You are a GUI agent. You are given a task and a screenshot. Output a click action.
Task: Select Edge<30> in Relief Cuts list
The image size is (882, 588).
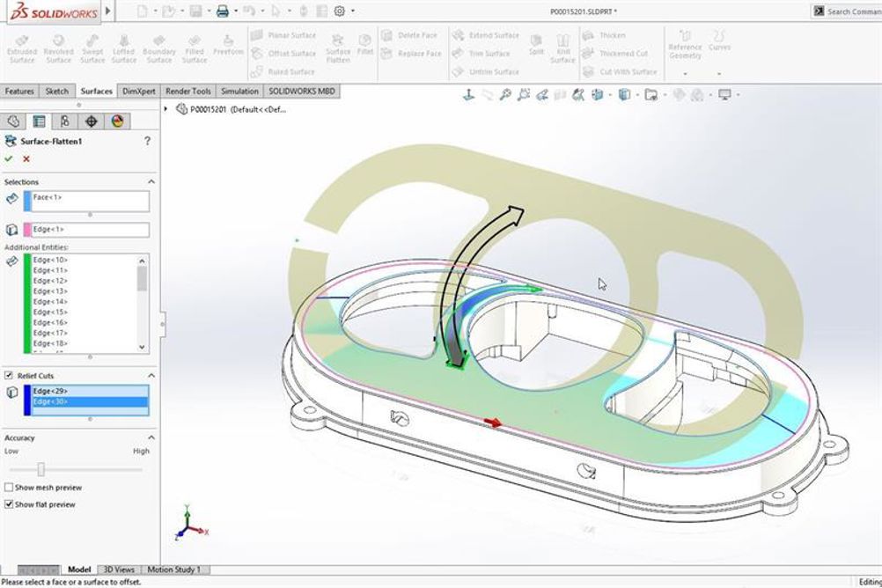tap(90, 401)
